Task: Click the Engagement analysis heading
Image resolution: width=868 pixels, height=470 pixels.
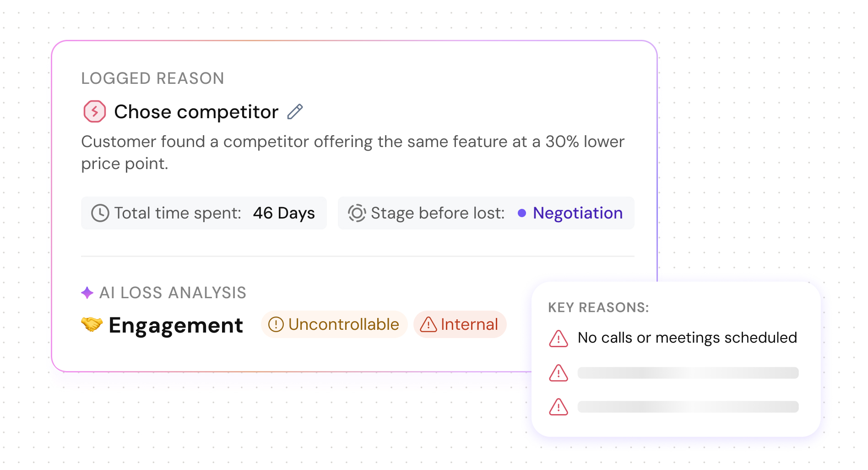Action: (176, 325)
